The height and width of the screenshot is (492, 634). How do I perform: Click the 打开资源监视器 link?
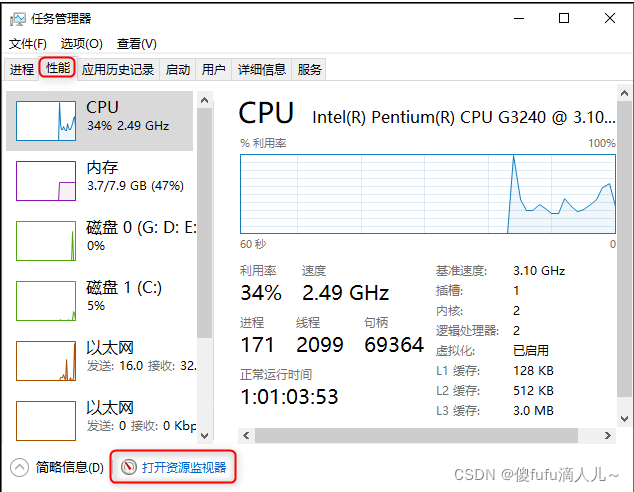tap(184, 467)
